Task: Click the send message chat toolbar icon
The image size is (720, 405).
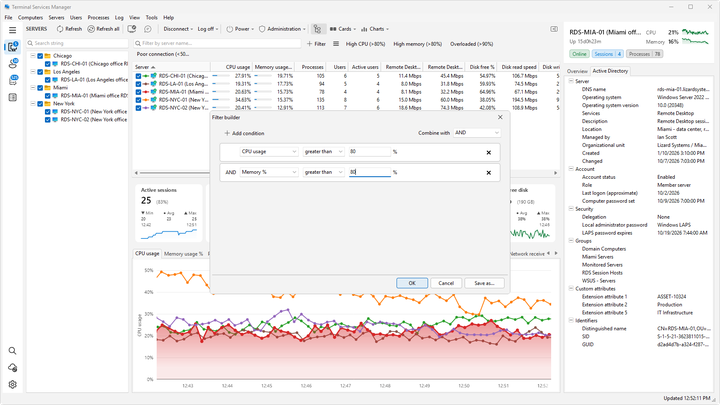Action: point(148,29)
